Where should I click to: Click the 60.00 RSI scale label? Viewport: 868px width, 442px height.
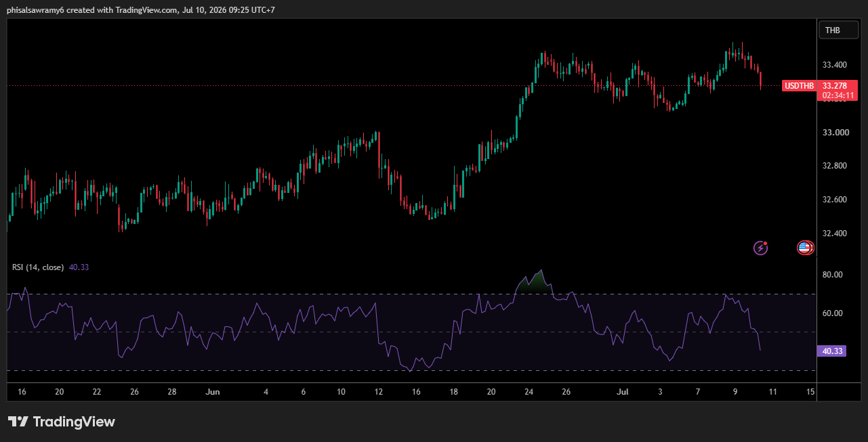pos(832,313)
